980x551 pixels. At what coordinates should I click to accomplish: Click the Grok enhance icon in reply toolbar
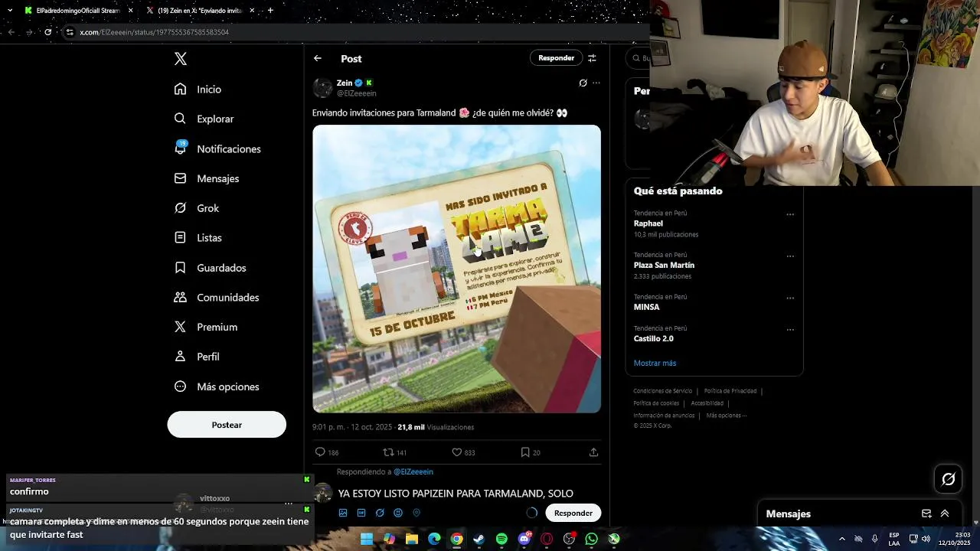click(380, 513)
